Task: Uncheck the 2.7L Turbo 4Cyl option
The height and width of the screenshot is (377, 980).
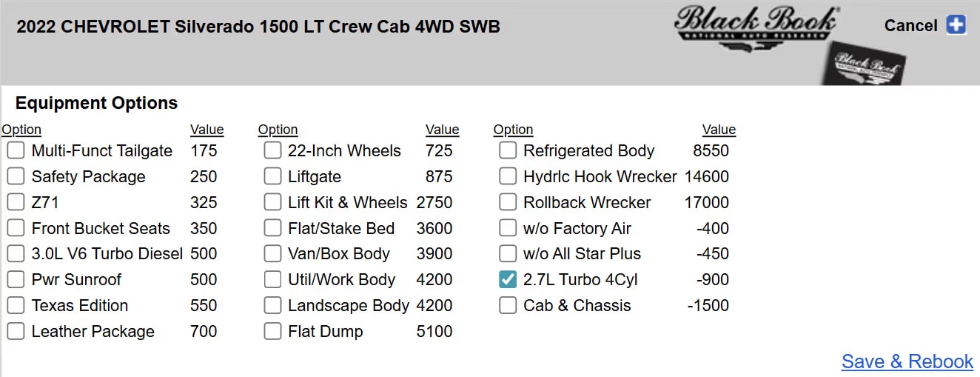Action: coord(508,280)
